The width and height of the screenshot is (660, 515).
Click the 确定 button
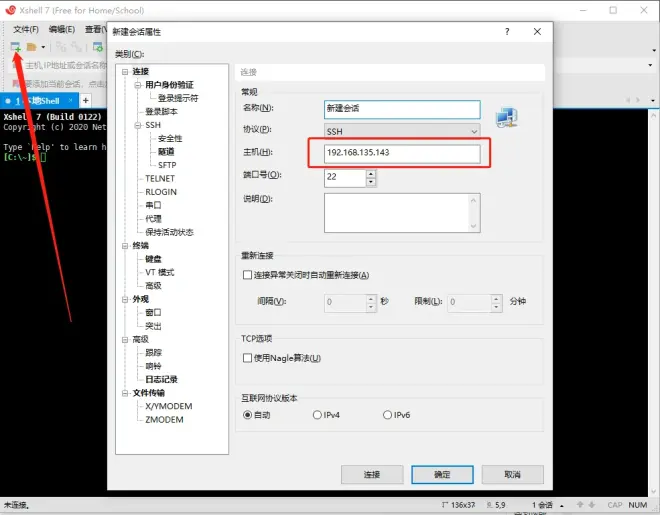click(442, 475)
